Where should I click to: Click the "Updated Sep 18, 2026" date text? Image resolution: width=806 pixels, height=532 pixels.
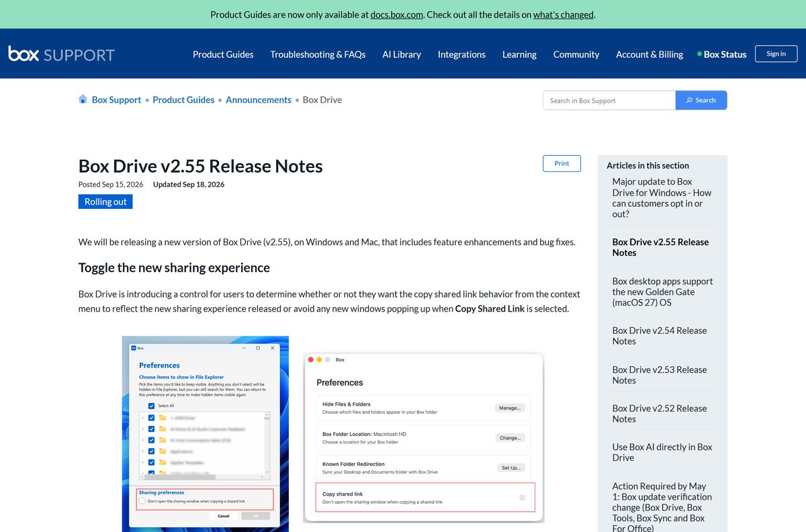[x=189, y=184]
